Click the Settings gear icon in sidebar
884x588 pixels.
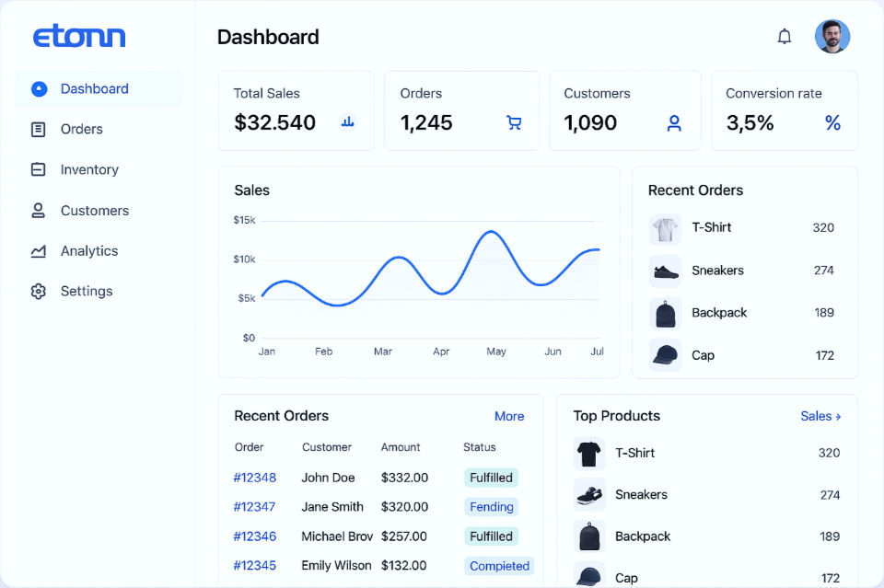coord(39,291)
